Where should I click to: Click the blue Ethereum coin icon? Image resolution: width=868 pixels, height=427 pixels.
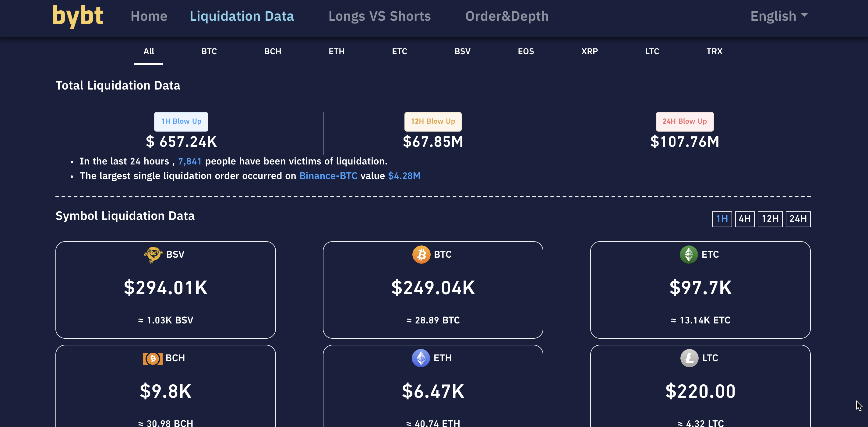click(421, 358)
